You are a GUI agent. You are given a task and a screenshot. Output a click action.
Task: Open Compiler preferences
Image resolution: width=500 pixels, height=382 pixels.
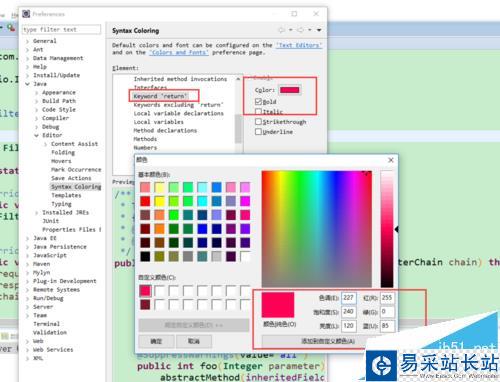tap(55, 118)
